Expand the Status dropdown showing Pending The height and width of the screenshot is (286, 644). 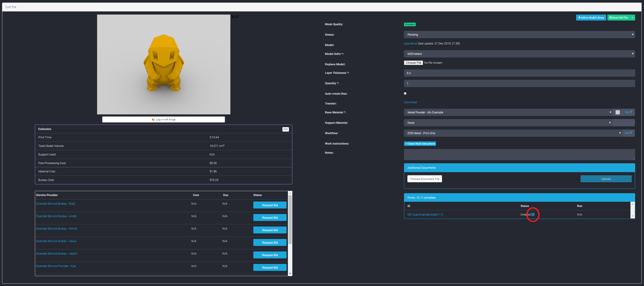519,35
